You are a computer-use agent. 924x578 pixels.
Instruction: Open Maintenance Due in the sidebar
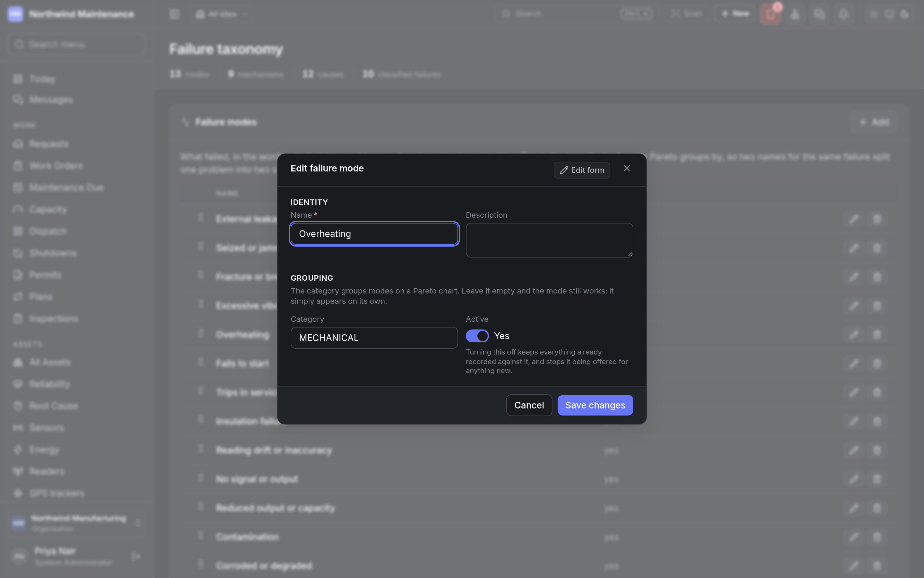pyautogui.click(x=66, y=188)
